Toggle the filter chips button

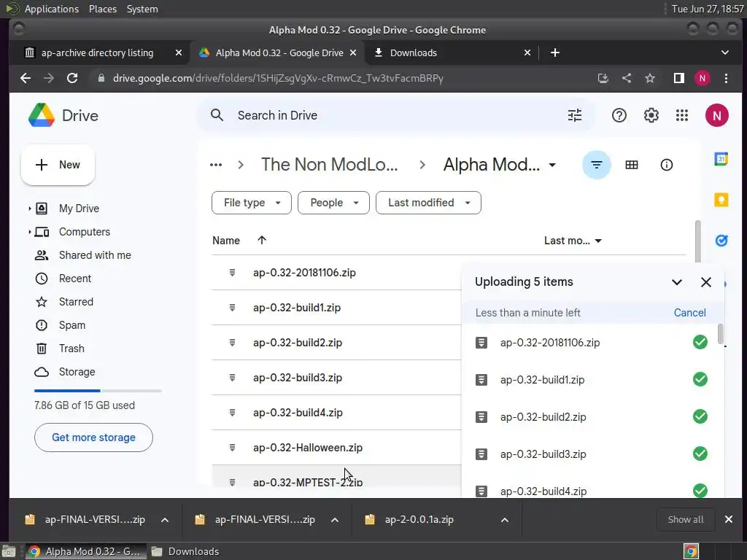(596, 165)
